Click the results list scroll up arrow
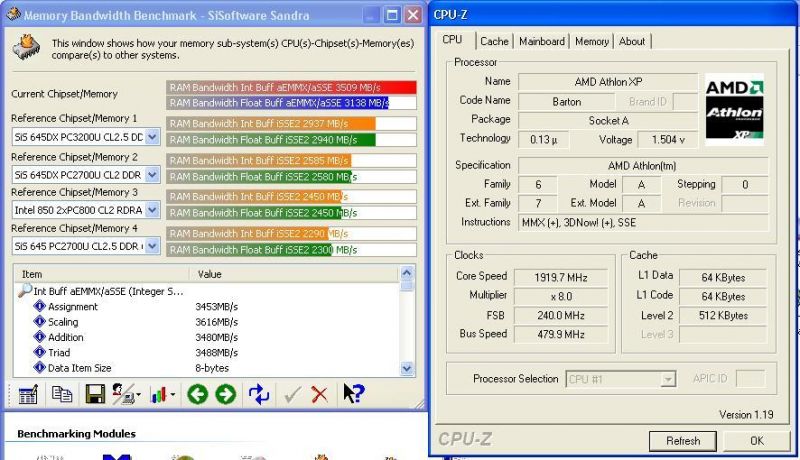This screenshot has width=800, height=460. point(407,273)
